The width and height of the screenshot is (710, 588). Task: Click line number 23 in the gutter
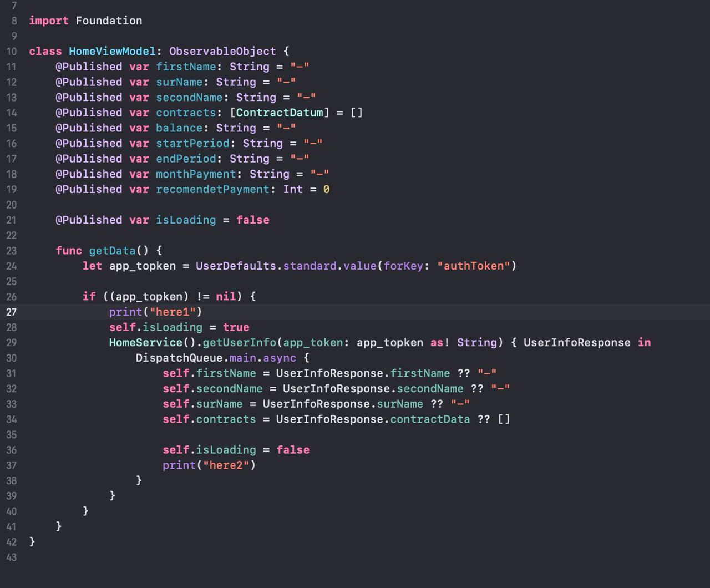click(12, 251)
